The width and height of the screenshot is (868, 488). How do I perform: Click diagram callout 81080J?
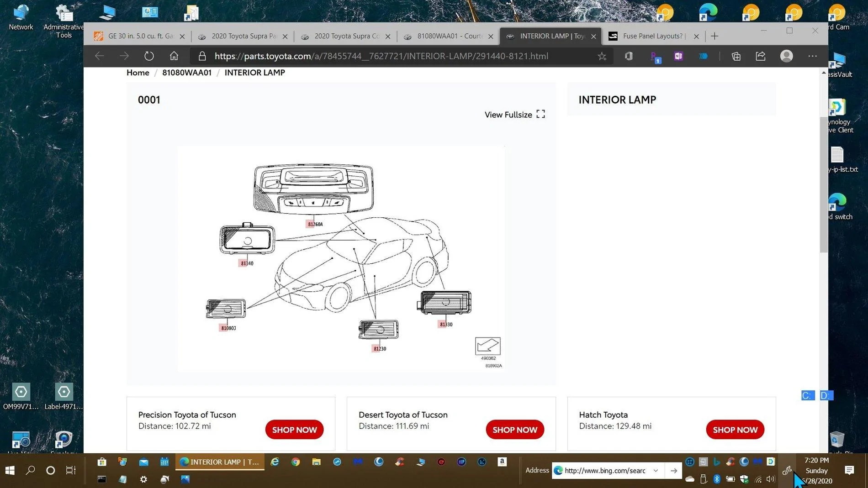(x=228, y=328)
